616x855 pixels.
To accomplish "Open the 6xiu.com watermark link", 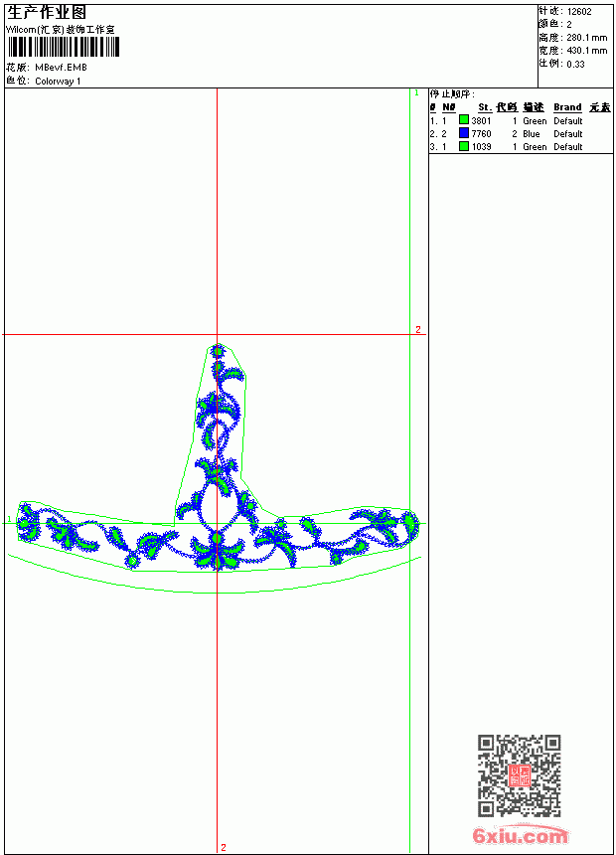I will (x=521, y=835).
